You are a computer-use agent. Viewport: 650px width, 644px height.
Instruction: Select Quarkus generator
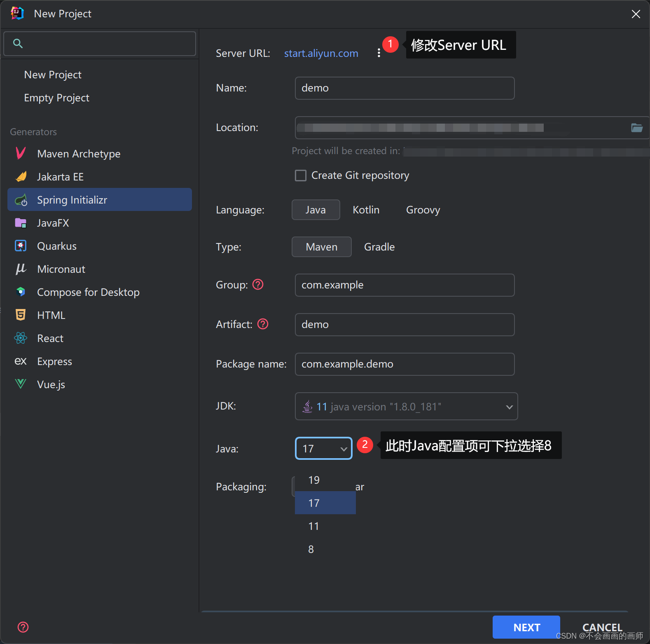100,246
